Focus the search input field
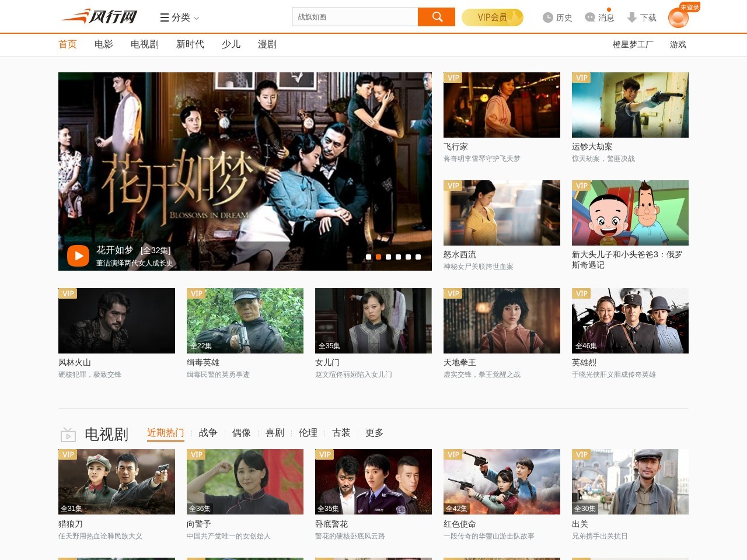This screenshot has width=747, height=560. [355, 17]
